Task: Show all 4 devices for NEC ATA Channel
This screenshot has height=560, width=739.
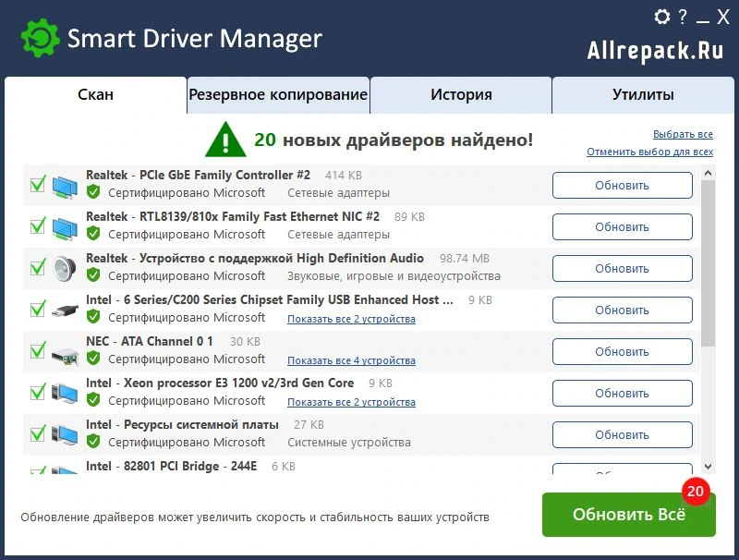Action: [351, 360]
